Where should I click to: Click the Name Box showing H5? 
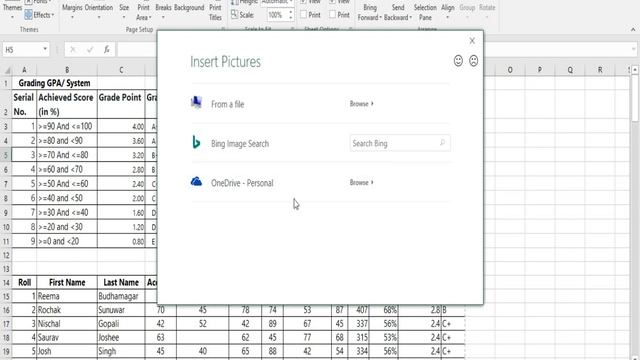(22, 50)
